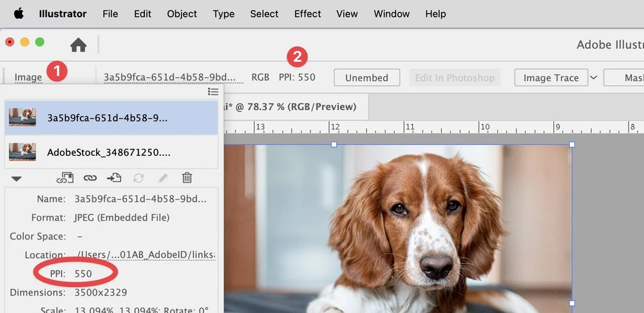Click the Dimensions value 3500x2329
644x313 pixels.
click(100, 292)
